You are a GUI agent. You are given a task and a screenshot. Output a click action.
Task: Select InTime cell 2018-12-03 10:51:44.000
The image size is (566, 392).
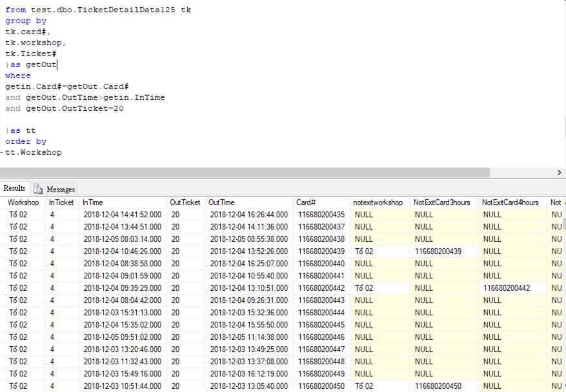[x=123, y=386]
